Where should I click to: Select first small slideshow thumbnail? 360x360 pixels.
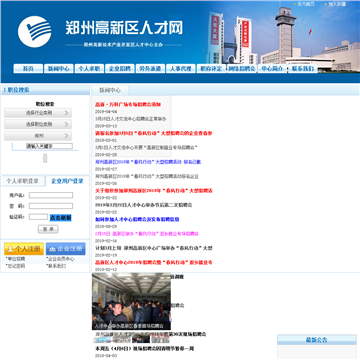(x=102, y=339)
